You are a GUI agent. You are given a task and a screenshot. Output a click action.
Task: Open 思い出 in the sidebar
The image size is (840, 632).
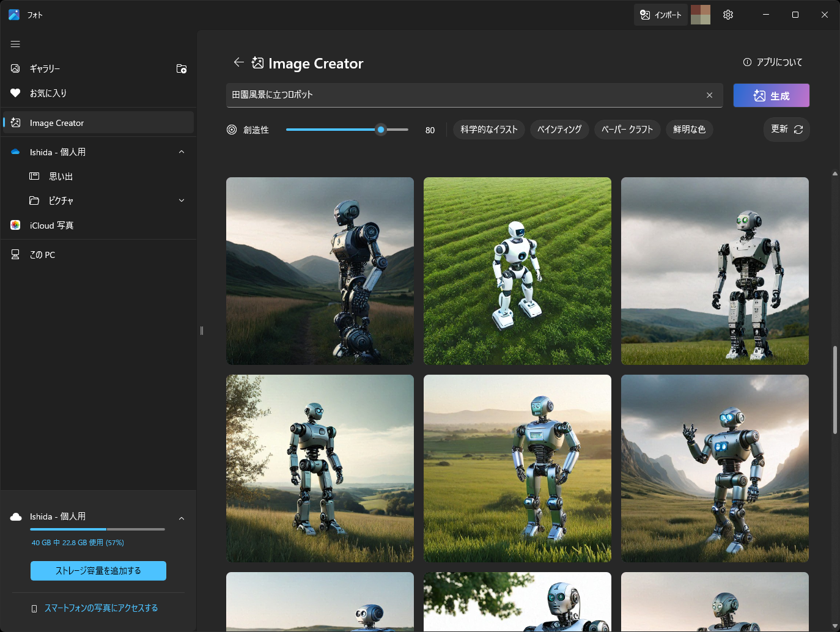tap(61, 176)
